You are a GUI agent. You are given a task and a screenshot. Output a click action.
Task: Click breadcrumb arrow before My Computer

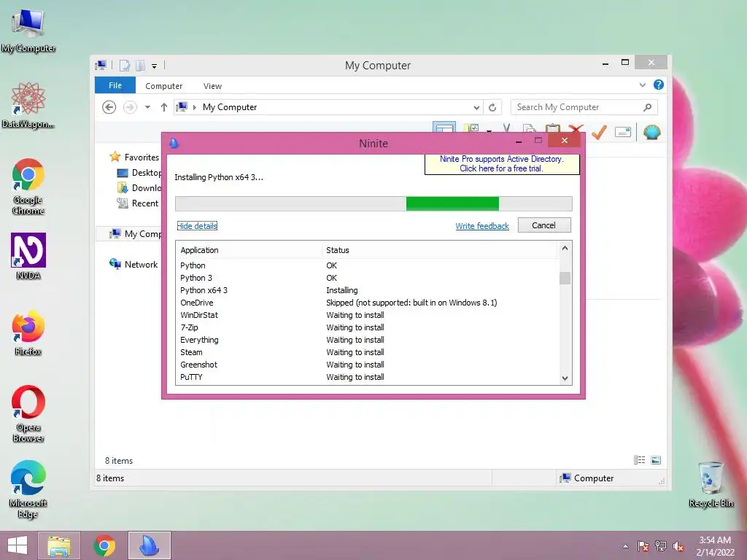coord(194,108)
